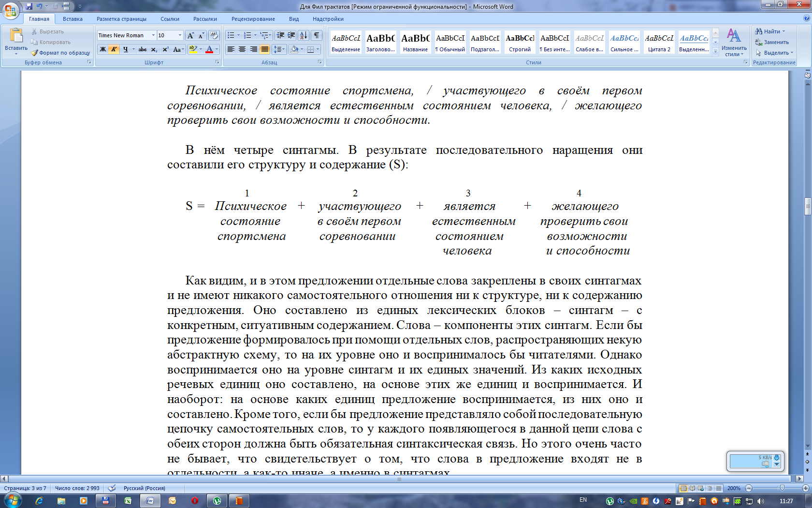The width and height of the screenshot is (812, 508).
Task: Apply yellow text highlight color
Action: pyautogui.click(x=193, y=49)
